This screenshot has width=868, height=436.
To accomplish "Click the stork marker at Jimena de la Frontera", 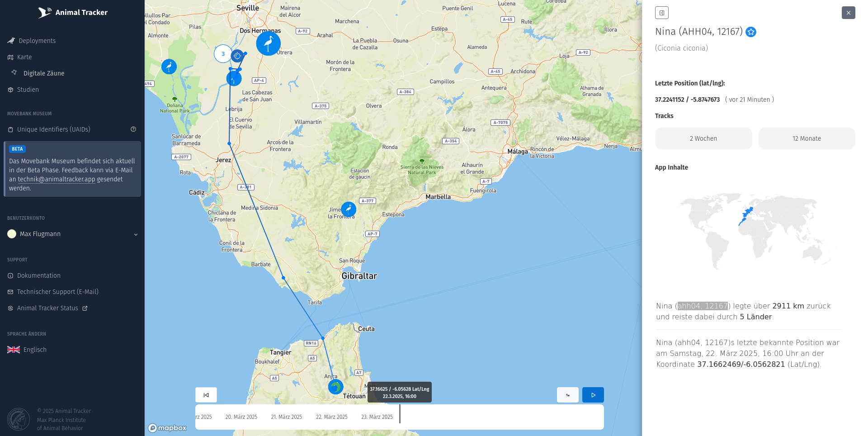I will [348, 209].
